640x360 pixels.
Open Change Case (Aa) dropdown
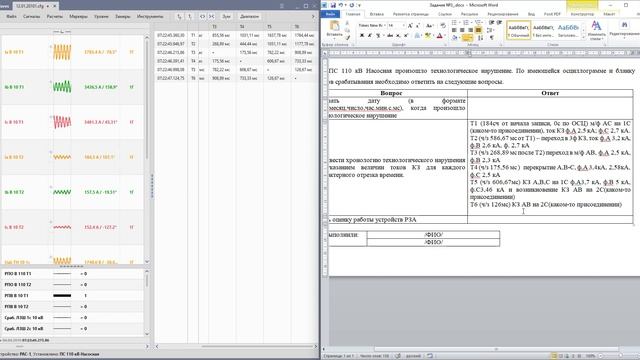point(429,25)
